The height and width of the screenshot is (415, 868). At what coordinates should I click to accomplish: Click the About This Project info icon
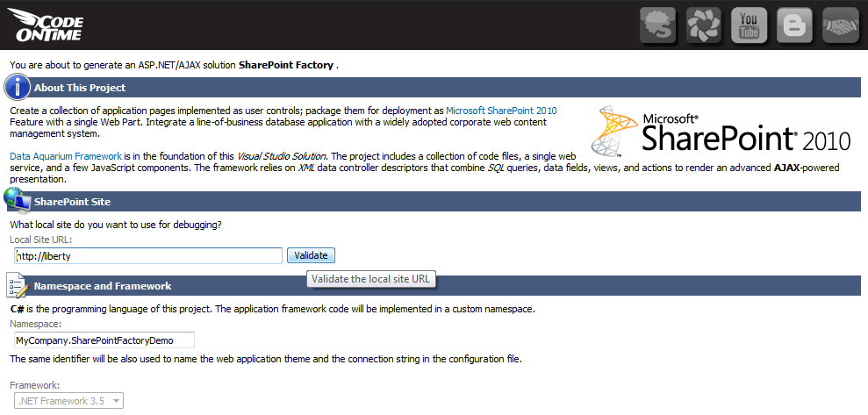(x=18, y=87)
